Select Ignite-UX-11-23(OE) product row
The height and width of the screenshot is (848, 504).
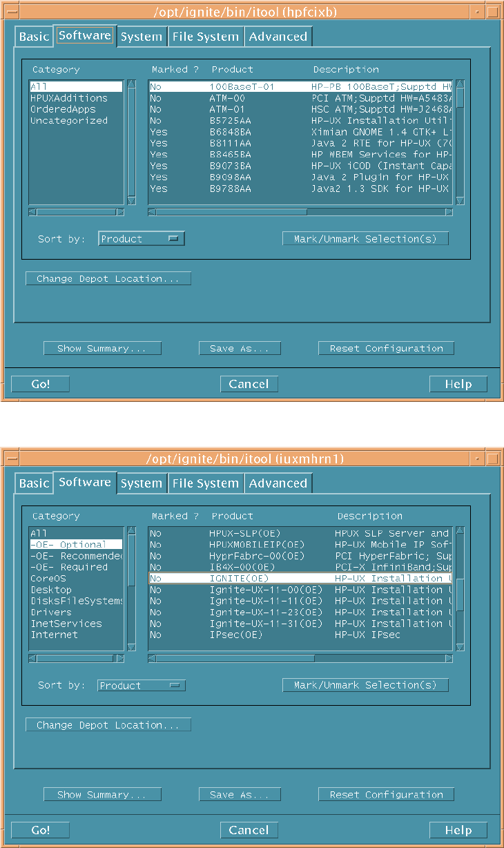300,612
